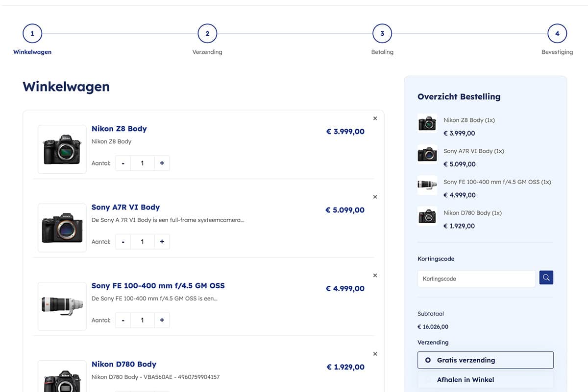Go to step 3 Betaling
588x392 pixels.
click(x=382, y=34)
